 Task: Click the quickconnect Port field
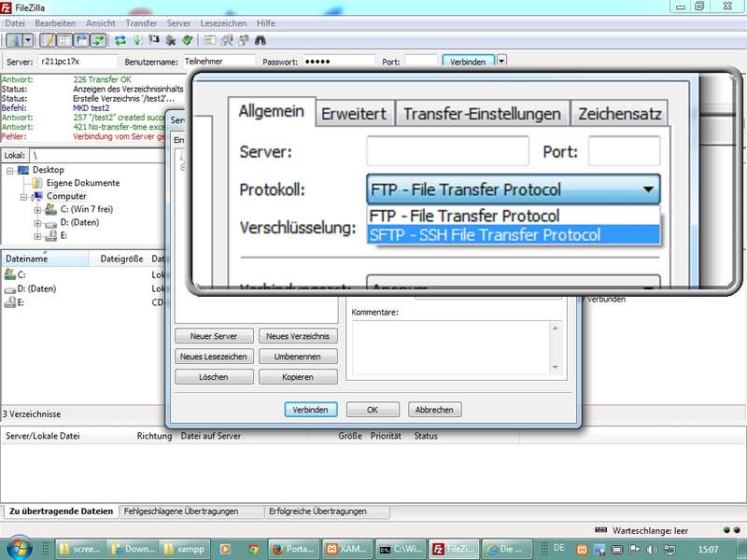[x=421, y=62]
